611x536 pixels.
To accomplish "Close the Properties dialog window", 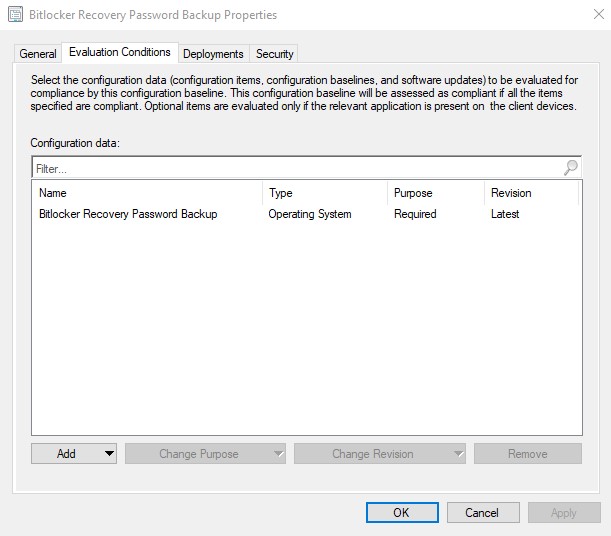I will click(x=599, y=14).
